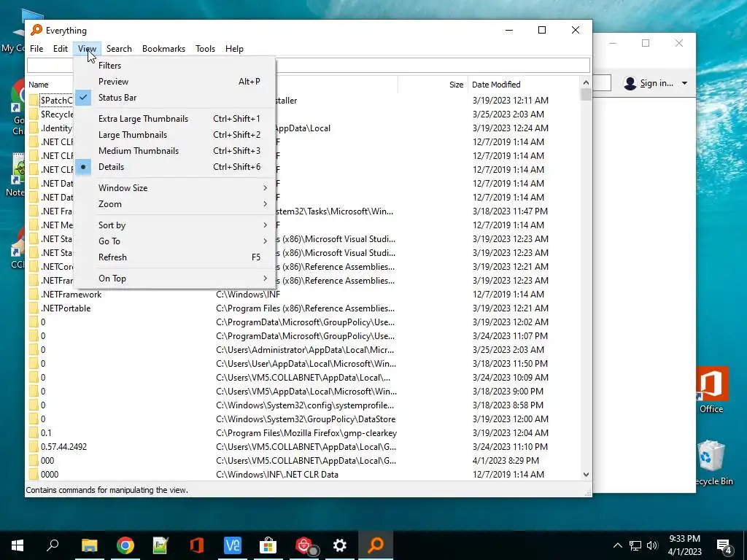Open the Help menu
This screenshot has width=747, height=560.
pyautogui.click(x=234, y=49)
